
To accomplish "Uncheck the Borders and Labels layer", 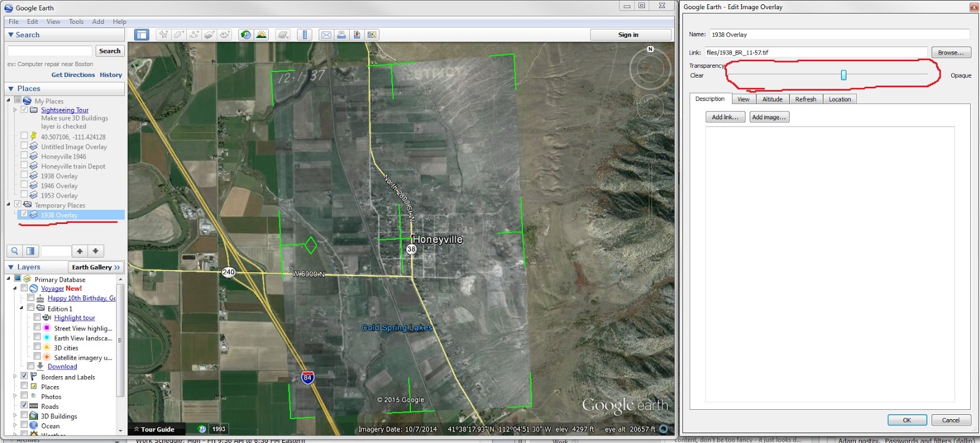I will coord(24,376).
